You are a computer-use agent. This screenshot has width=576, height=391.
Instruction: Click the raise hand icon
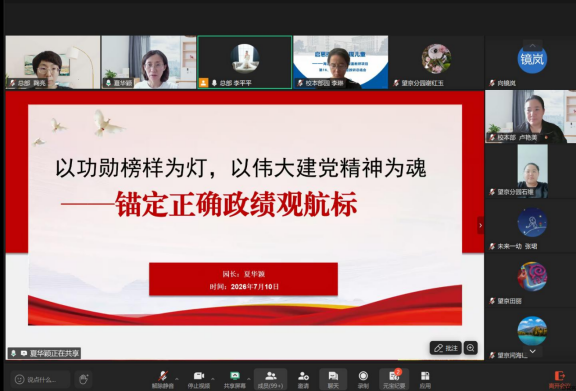click(x=83, y=379)
